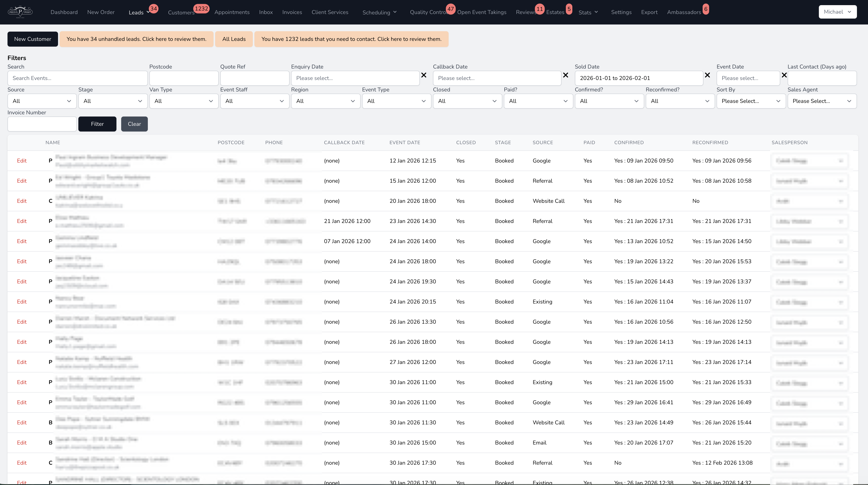Click the Customers badge showing 1232
The image size is (868, 485).
(x=201, y=8)
